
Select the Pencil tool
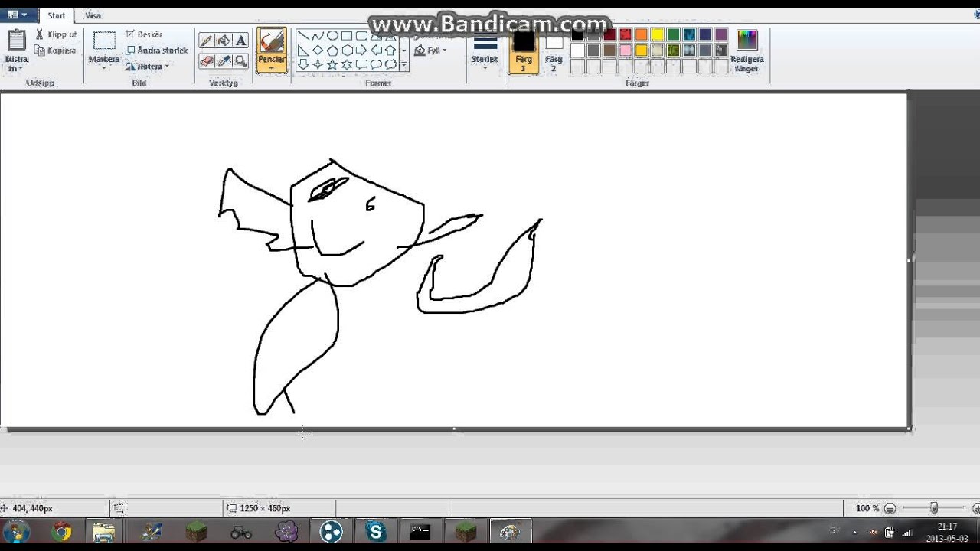click(206, 41)
